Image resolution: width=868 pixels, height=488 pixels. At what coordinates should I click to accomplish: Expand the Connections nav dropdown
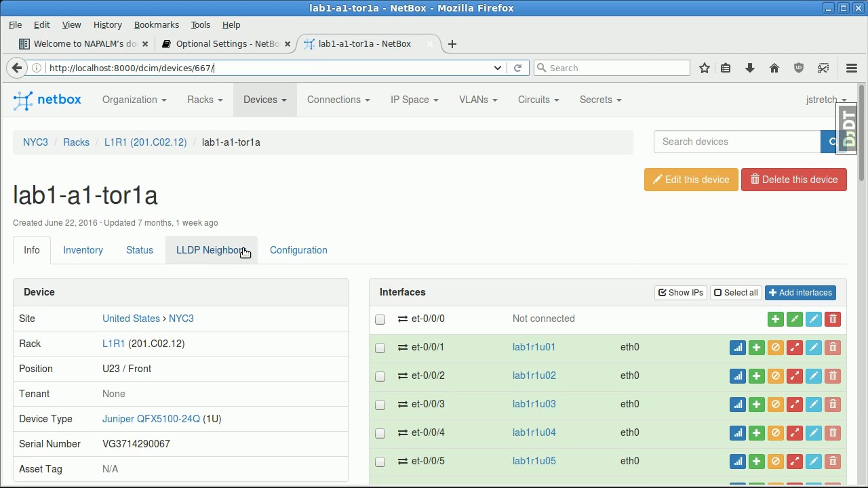coord(338,100)
